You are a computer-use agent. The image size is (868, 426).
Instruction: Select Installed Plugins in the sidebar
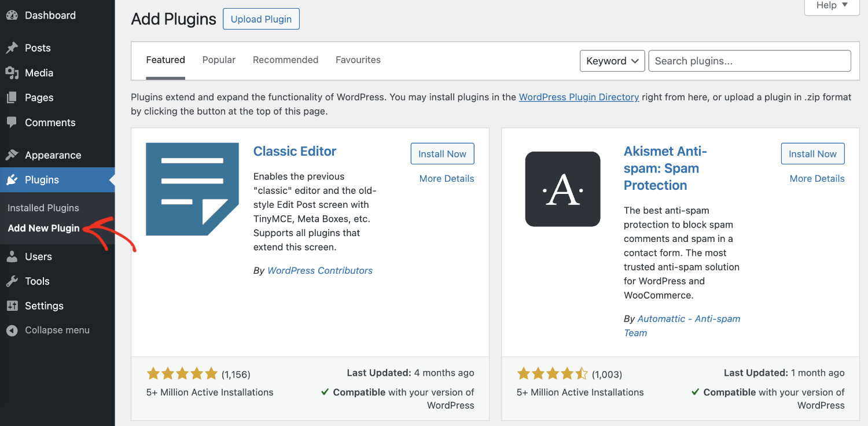[x=43, y=207]
